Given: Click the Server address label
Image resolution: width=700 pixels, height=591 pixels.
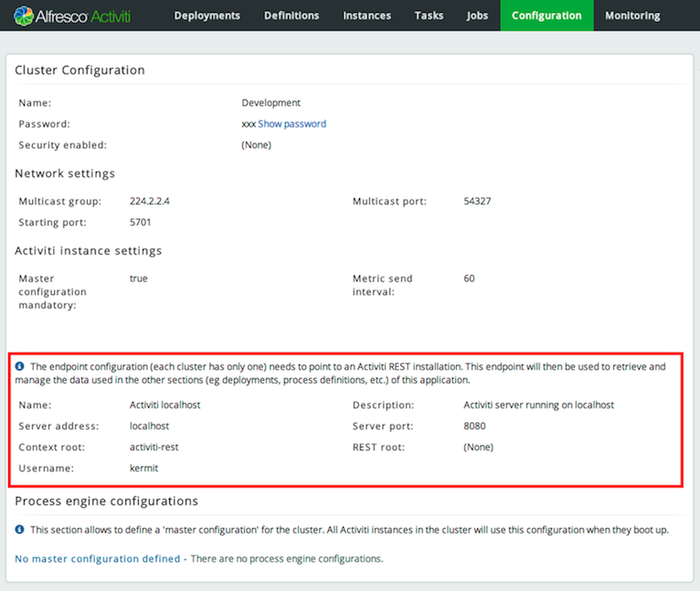Looking at the screenshot, I should (x=58, y=426).
